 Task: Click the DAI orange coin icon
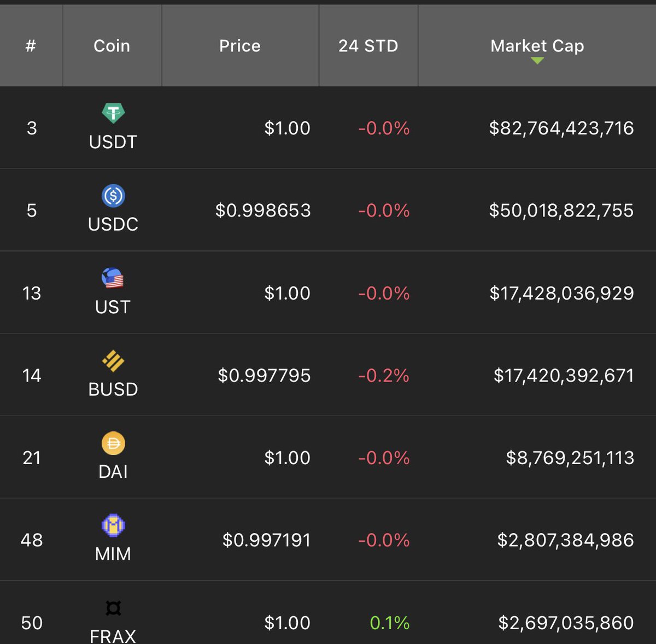pyautogui.click(x=113, y=443)
